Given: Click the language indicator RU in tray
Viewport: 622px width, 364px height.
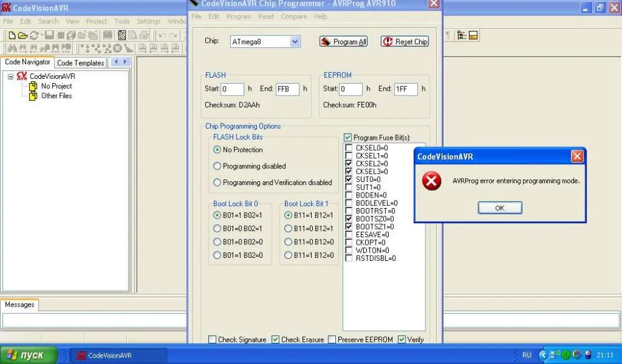Looking at the screenshot, I should tap(526, 355).
